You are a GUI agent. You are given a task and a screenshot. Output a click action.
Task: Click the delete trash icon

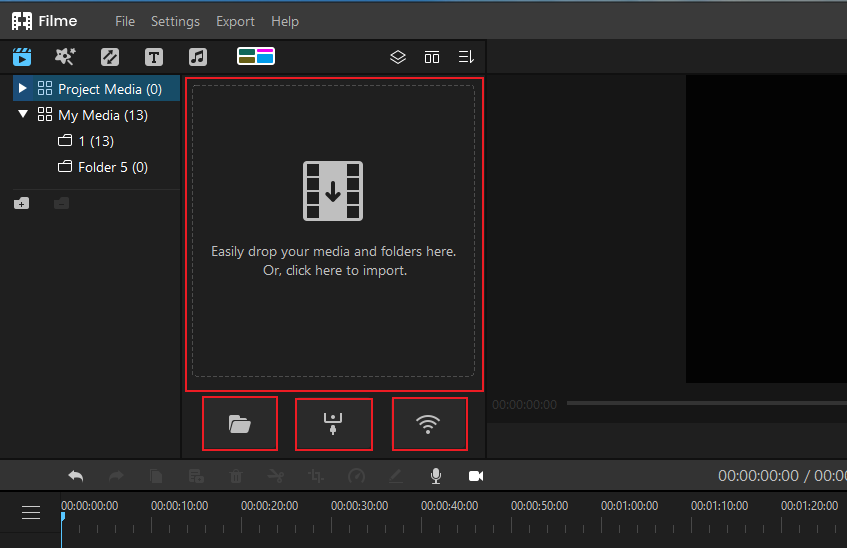pyautogui.click(x=236, y=476)
